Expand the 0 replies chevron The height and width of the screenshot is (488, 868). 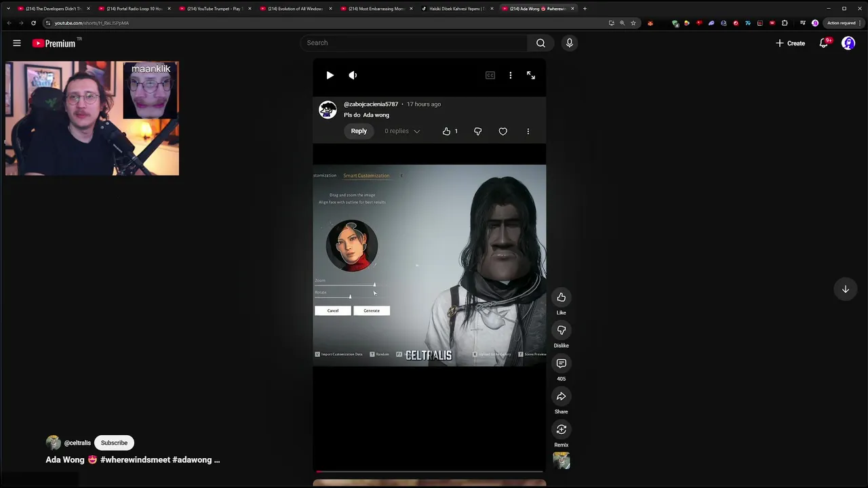tap(416, 131)
